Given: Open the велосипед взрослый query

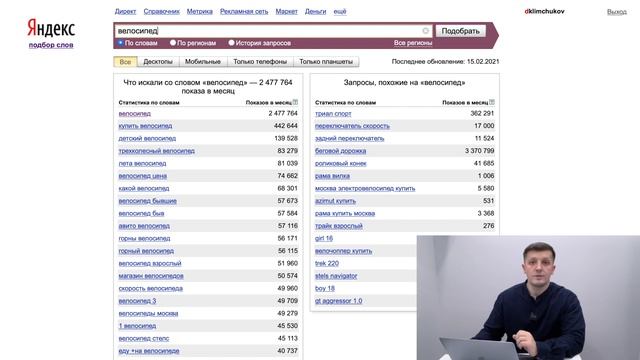Looking at the screenshot, I should point(150,263).
